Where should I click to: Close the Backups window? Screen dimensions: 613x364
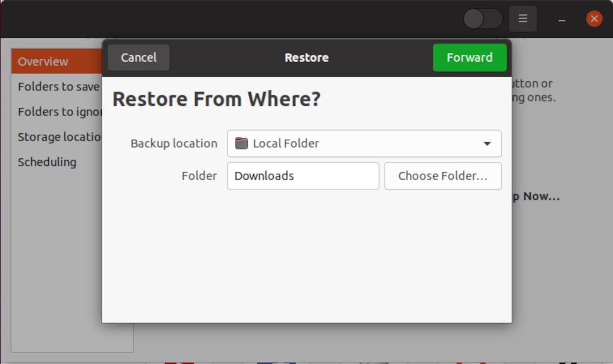click(594, 19)
